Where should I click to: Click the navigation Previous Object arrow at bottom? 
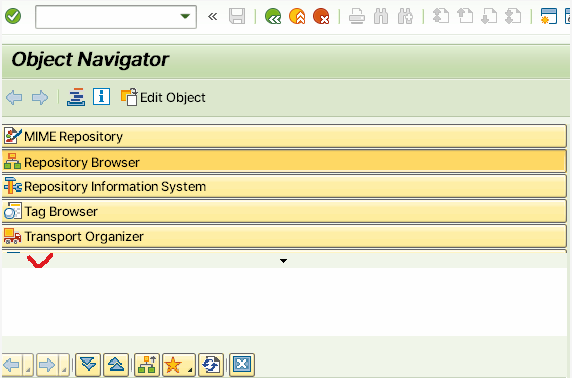click(12, 365)
